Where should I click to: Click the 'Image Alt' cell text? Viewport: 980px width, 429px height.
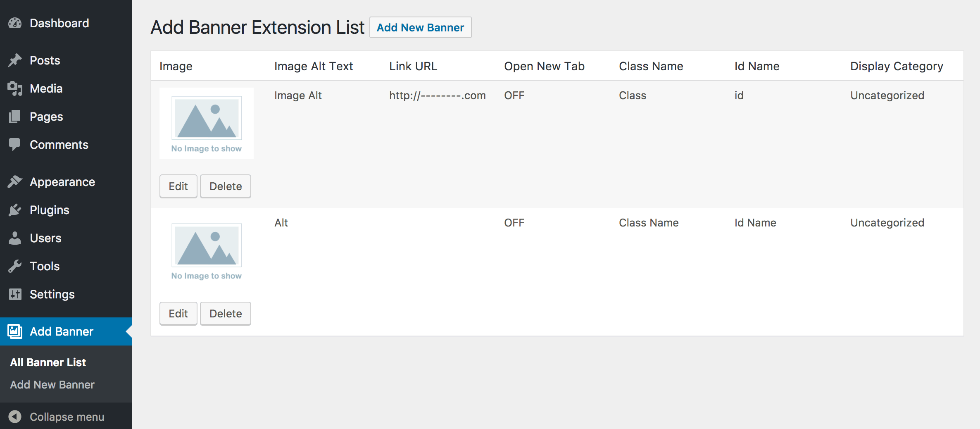[x=298, y=95]
